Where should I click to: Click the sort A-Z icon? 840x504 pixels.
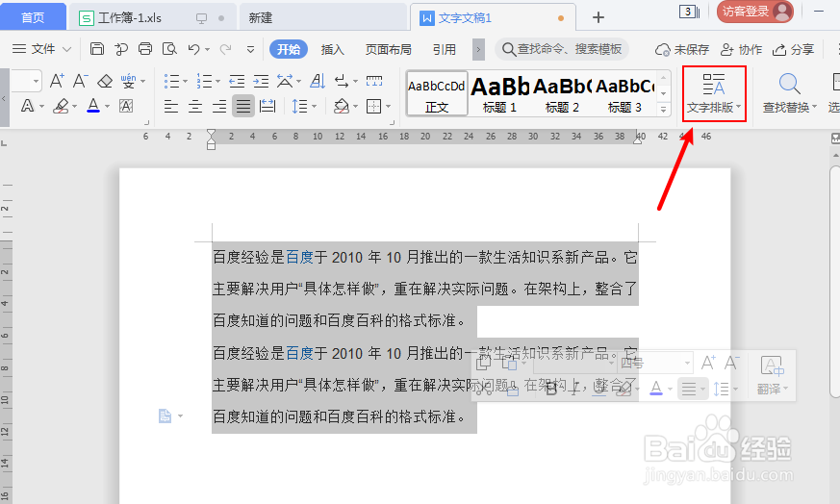tap(318, 81)
